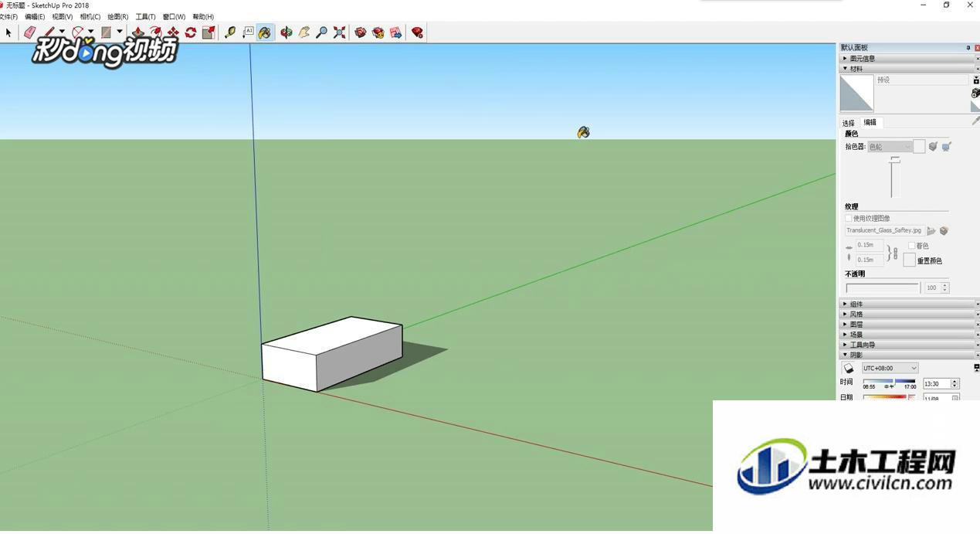Tick the 着色 colorize checkbox
This screenshot has height=534, width=980.
point(912,245)
